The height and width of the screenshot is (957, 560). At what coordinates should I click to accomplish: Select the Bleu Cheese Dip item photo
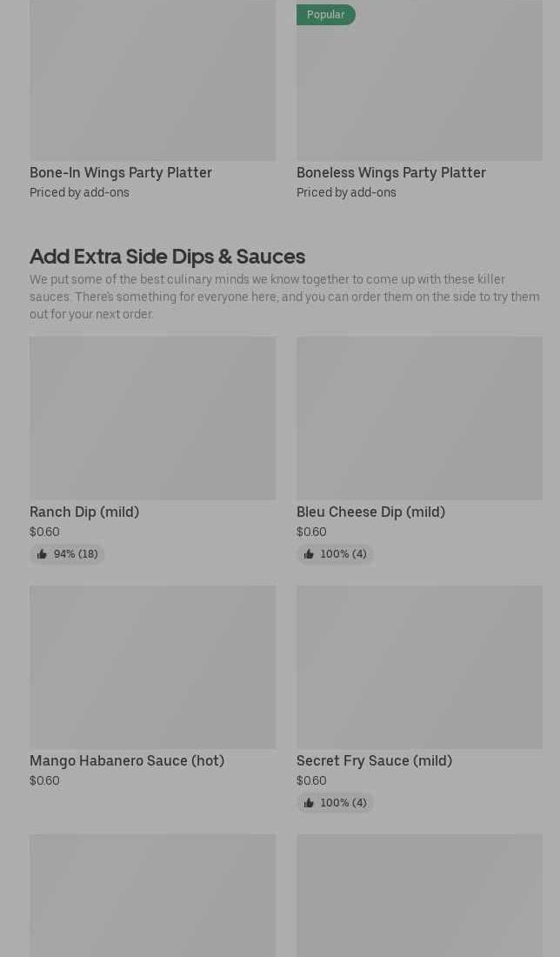[x=419, y=418]
